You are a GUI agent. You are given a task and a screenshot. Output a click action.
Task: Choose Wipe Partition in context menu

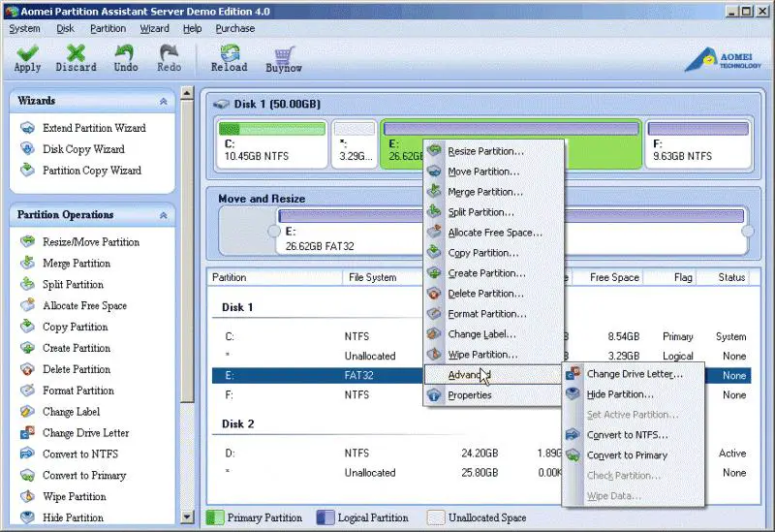point(494,354)
